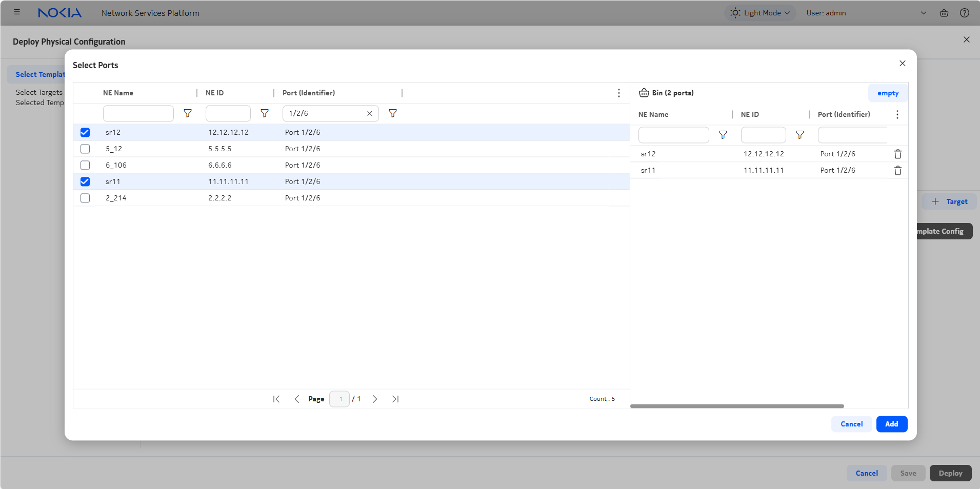The height and width of the screenshot is (489, 980).
Task: Expand the admin user dropdown
Action: (x=923, y=13)
